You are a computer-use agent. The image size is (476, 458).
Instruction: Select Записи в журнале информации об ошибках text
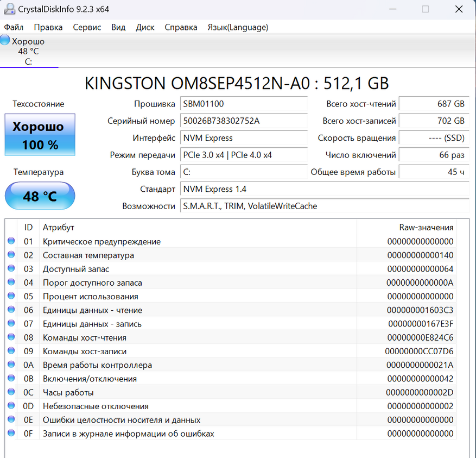(129, 434)
